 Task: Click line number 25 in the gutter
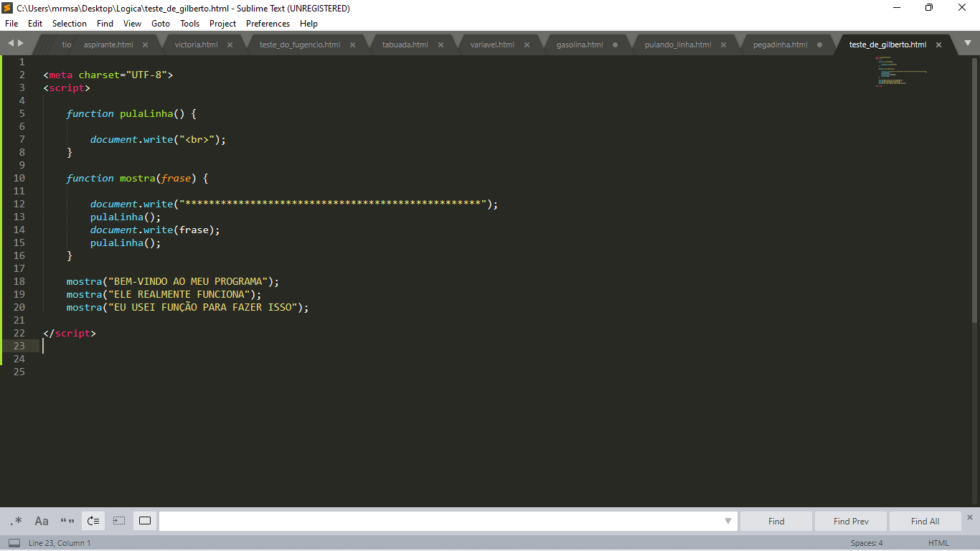pyautogui.click(x=19, y=372)
